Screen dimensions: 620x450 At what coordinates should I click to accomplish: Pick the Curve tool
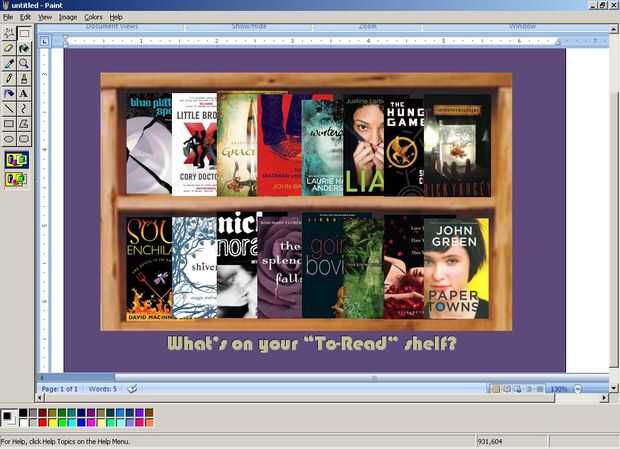(24, 108)
